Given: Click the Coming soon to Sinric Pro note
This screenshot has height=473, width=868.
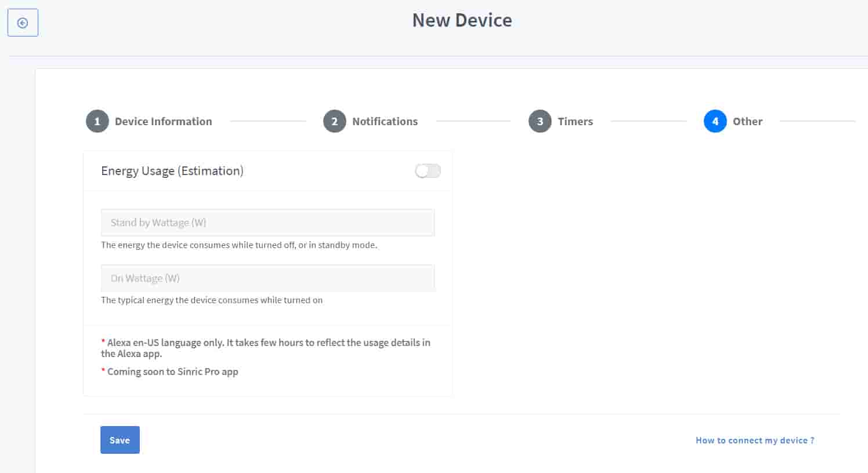Looking at the screenshot, I should tap(172, 372).
